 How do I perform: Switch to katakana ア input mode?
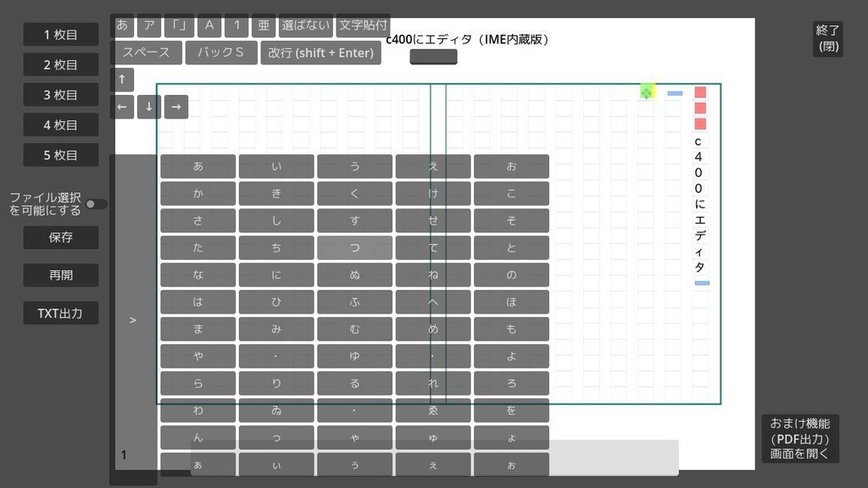tap(149, 25)
